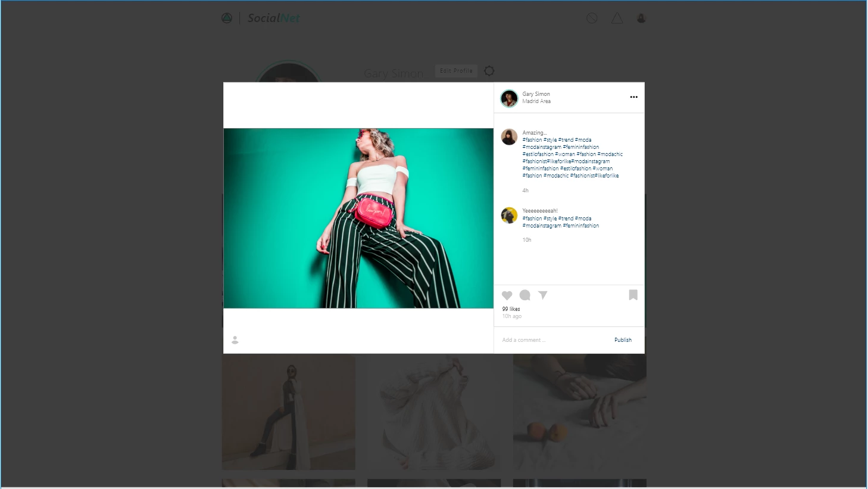Open the user profile icon in header
Screen dimensions: 868x489
(641, 18)
